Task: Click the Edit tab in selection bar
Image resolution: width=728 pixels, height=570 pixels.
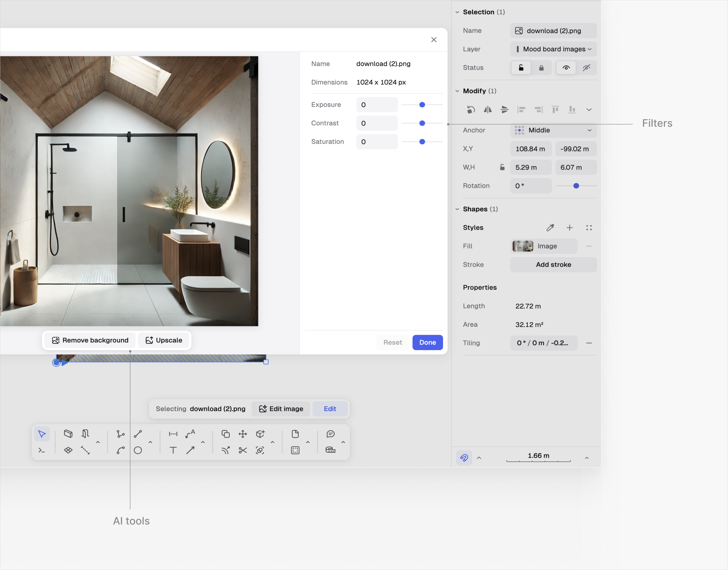Action: (330, 409)
